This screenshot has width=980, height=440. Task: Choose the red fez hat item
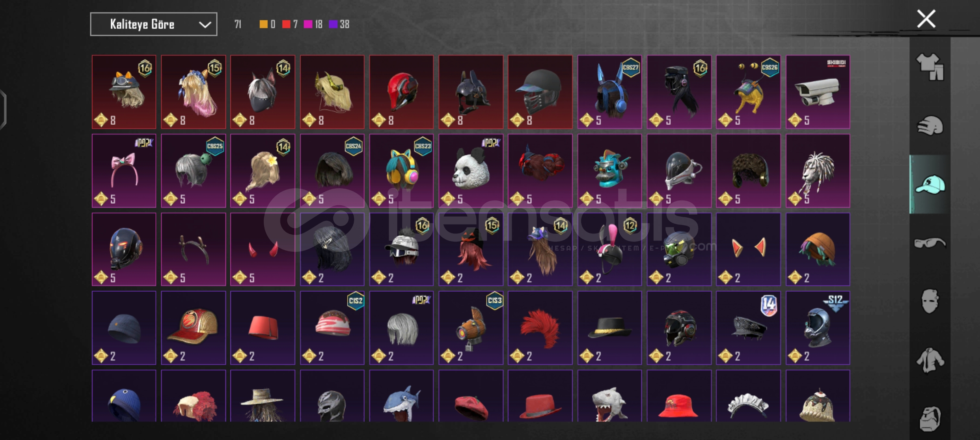pos(262,328)
